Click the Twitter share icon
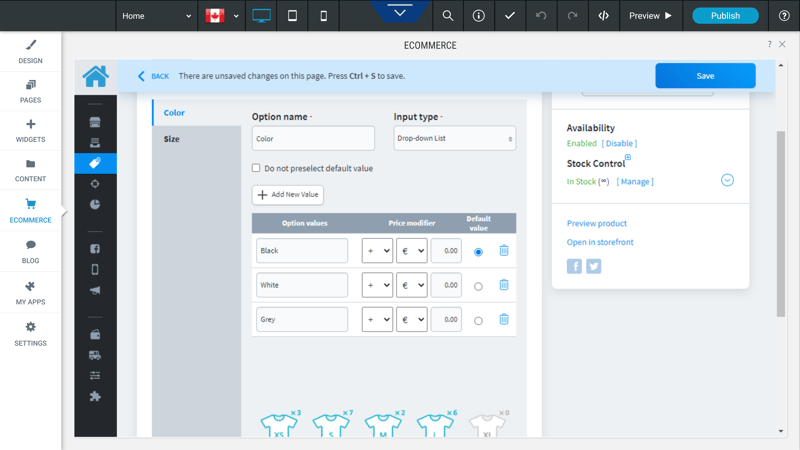The image size is (800, 450). coord(594,266)
